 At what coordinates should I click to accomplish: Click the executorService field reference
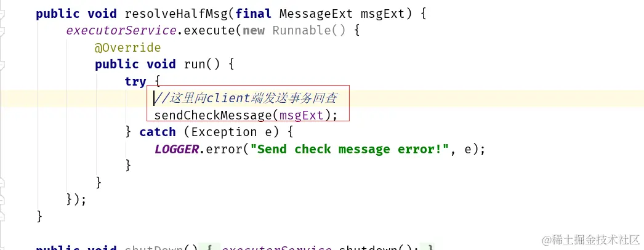pos(121,31)
